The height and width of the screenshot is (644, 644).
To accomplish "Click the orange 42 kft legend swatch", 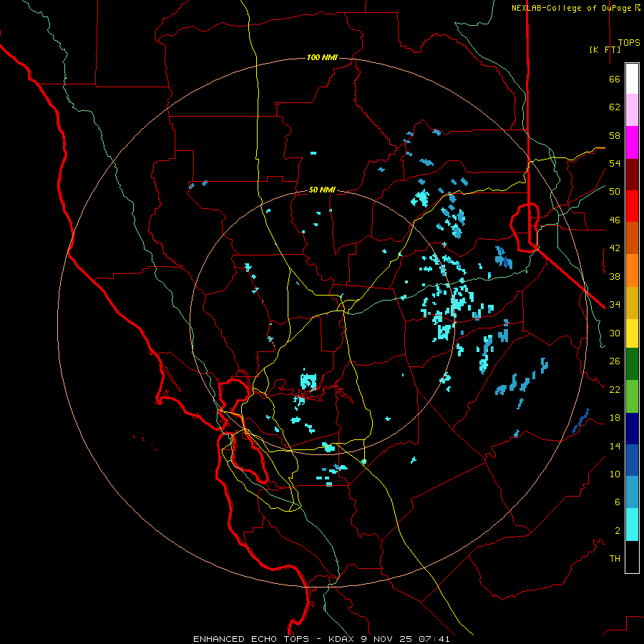I will [x=632, y=270].
